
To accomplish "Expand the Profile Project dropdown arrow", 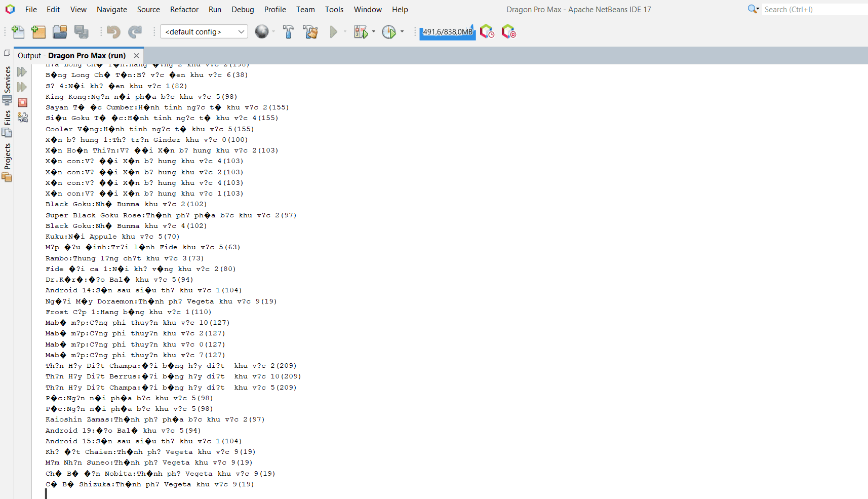I will tap(402, 31).
